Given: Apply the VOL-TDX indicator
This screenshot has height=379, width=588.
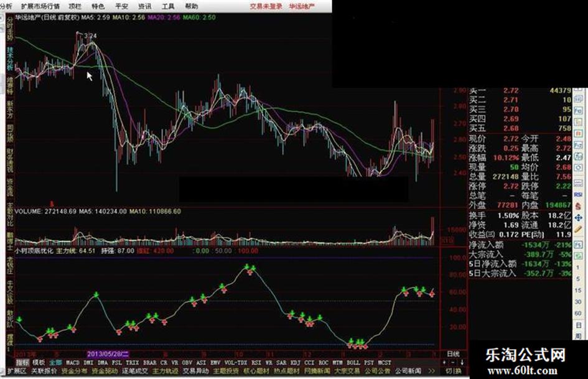Looking at the screenshot, I should coord(236,362).
